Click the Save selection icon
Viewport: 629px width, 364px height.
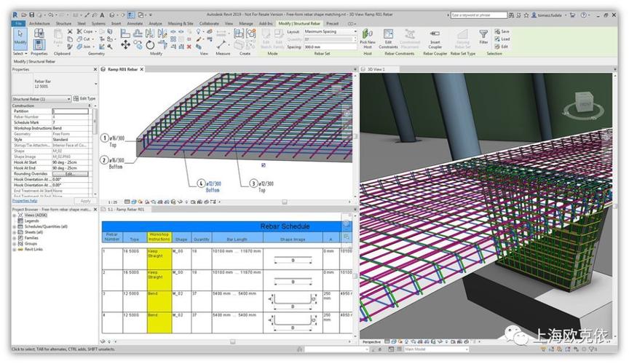502,31
